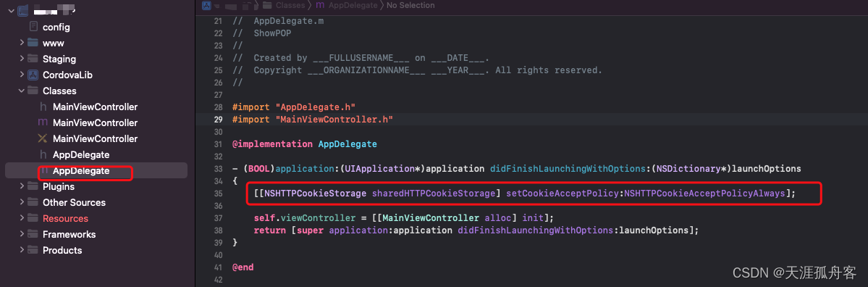This screenshot has height=287, width=868.
Task: Click the purple m icon beside MainViewController
Action: click(x=43, y=122)
